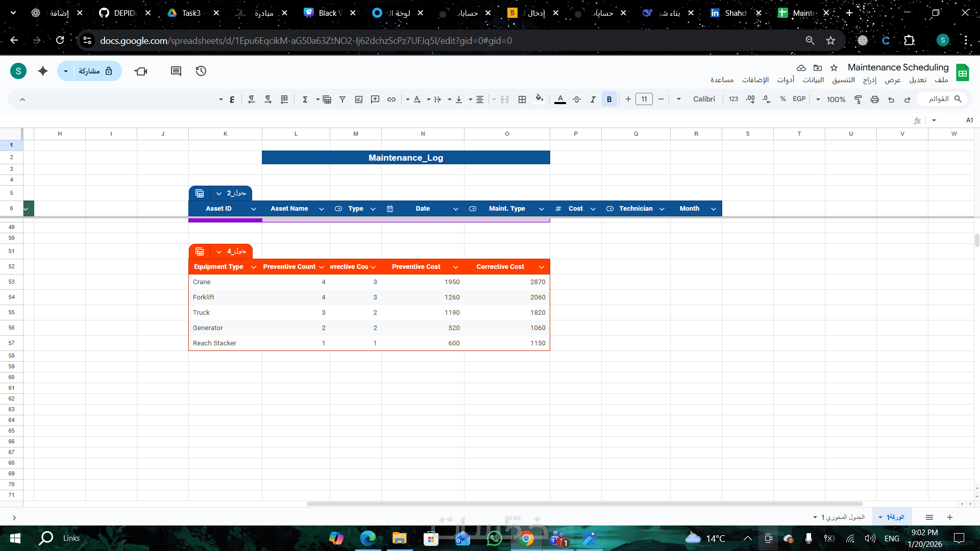The height and width of the screenshot is (551, 980).
Task: Create a filter with funnel icon
Action: [x=342, y=99]
